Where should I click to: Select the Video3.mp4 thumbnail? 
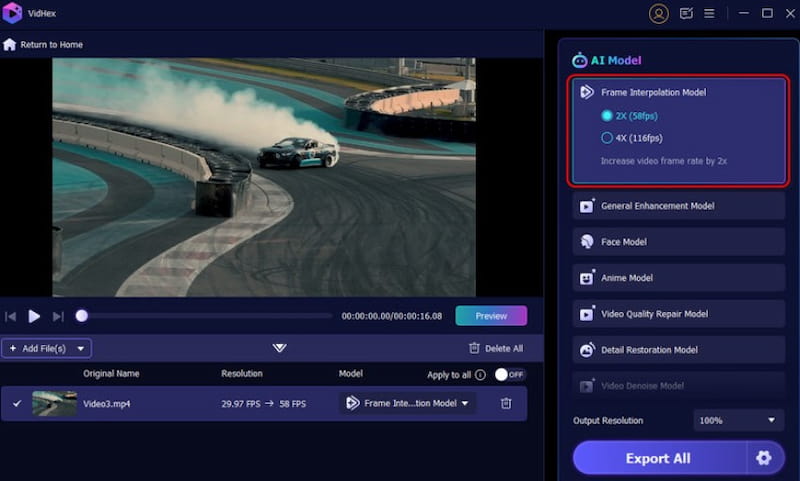click(54, 403)
